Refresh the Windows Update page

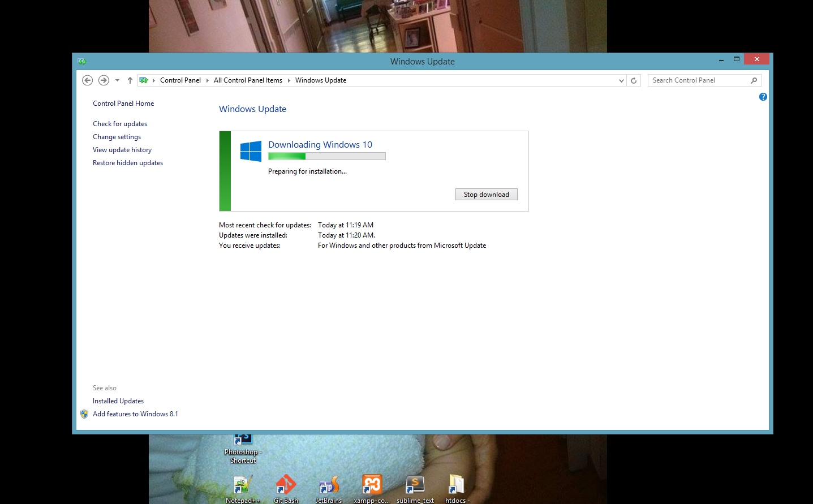coord(634,80)
